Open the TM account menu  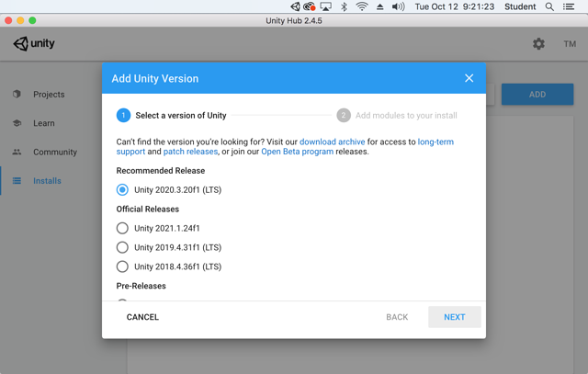pos(570,44)
